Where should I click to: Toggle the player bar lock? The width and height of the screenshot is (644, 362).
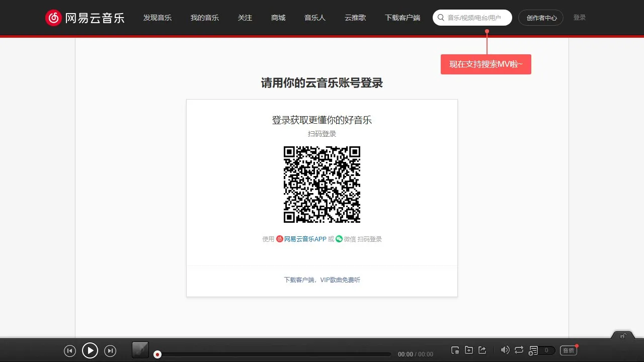click(x=623, y=336)
